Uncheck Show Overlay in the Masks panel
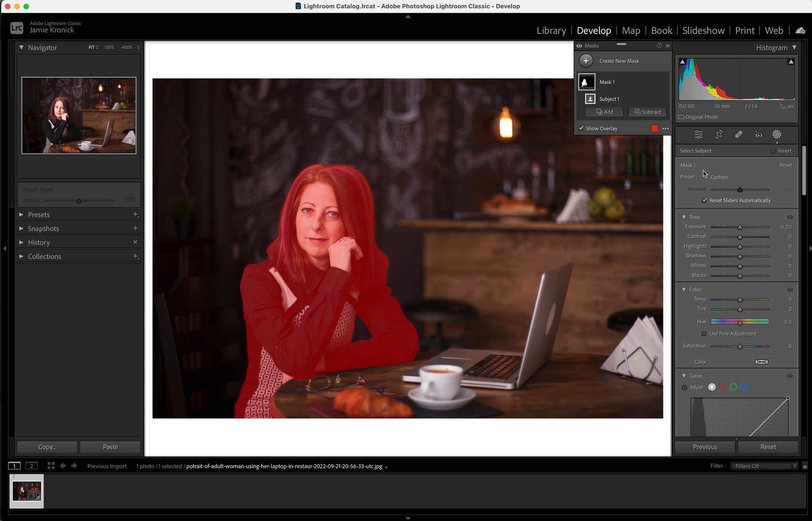The height and width of the screenshot is (521, 812). point(582,128)
